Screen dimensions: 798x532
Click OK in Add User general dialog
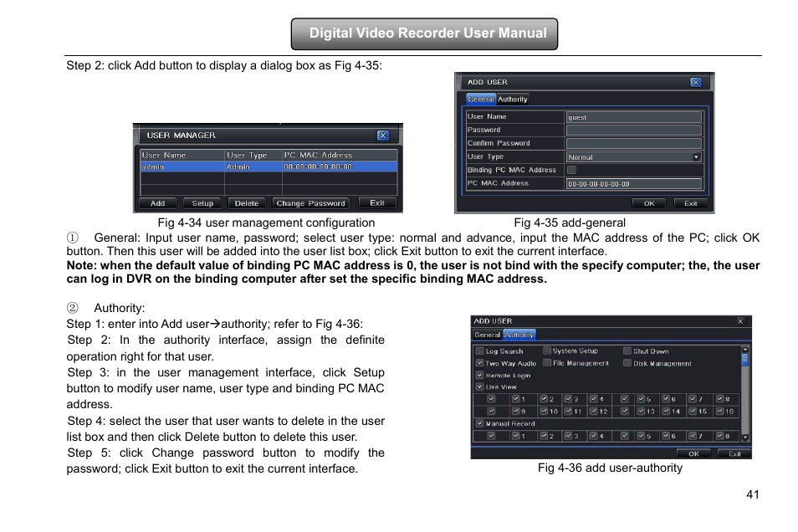(x=649, y=203)
